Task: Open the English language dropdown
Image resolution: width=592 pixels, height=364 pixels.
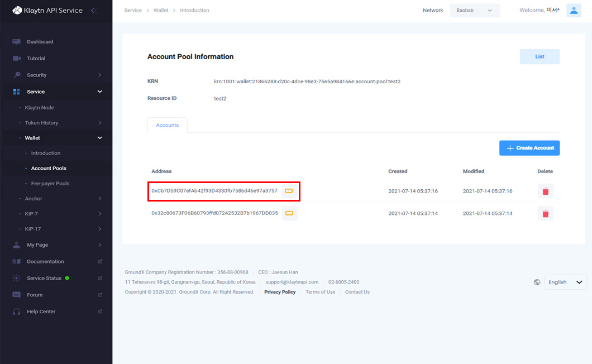Action: coord(565,282)
